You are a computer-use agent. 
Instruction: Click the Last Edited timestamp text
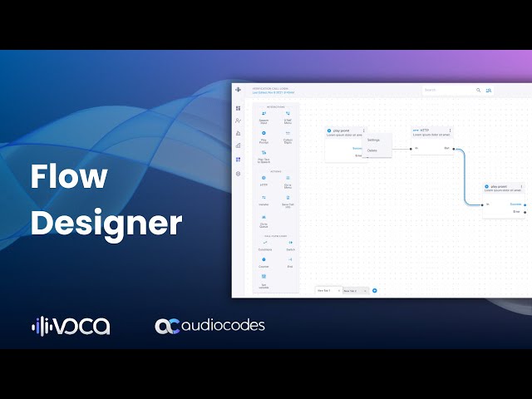click(x=273, y=92)
